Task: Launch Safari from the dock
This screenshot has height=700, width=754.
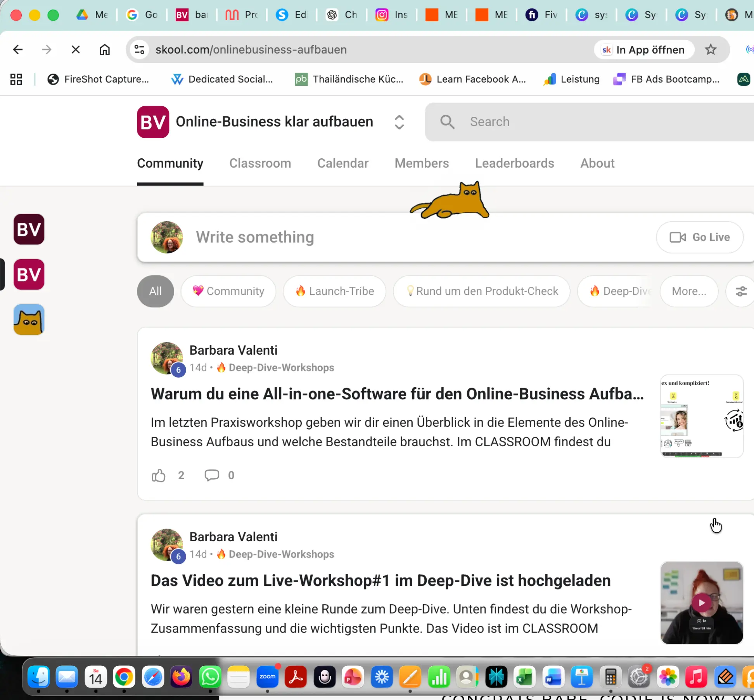Action: pos(153,677)
